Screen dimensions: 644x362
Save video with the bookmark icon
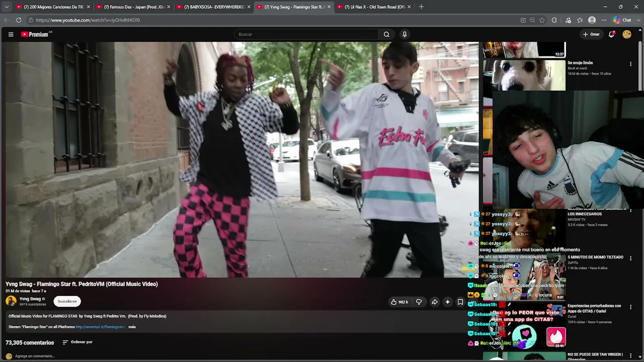460,302
